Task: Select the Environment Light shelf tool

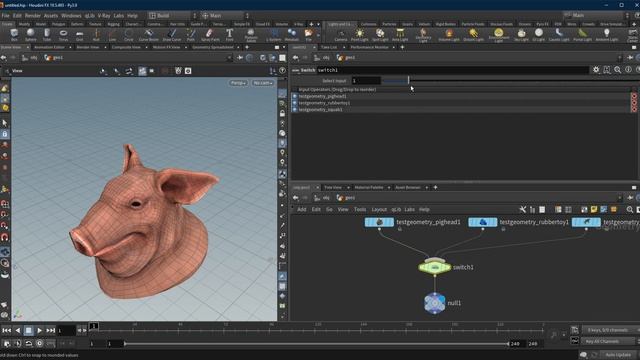Action: point(499,35)
